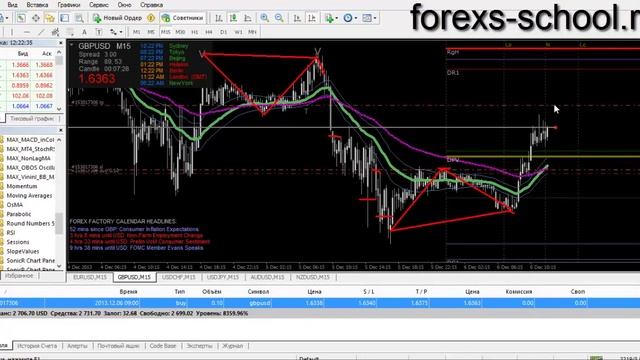Enable chart shift icon
The image size is (640, 360).
pos(311,18)
